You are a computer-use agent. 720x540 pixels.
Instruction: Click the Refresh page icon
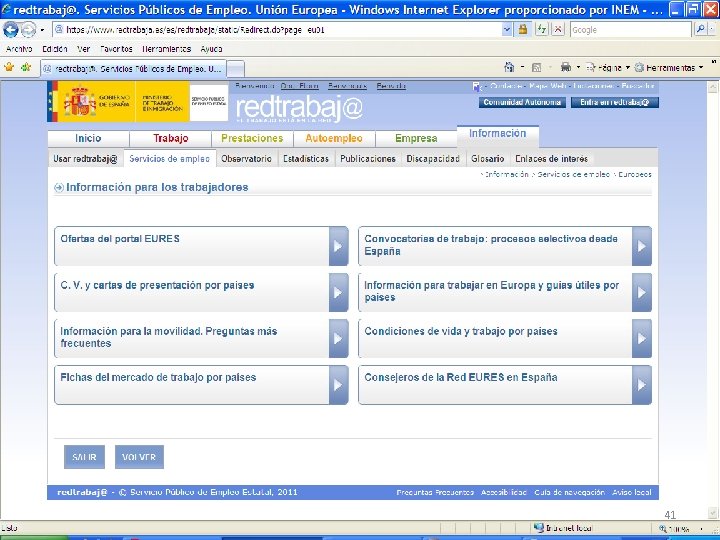542,30
